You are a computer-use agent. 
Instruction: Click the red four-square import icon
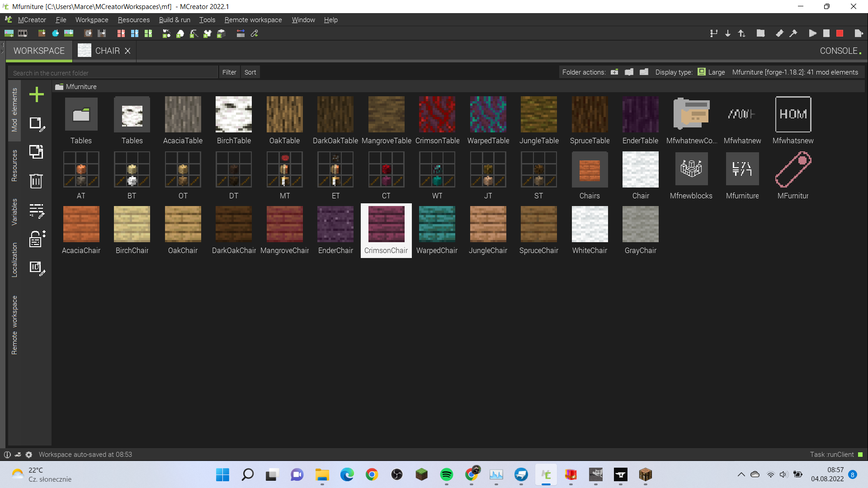coord(121,33)
